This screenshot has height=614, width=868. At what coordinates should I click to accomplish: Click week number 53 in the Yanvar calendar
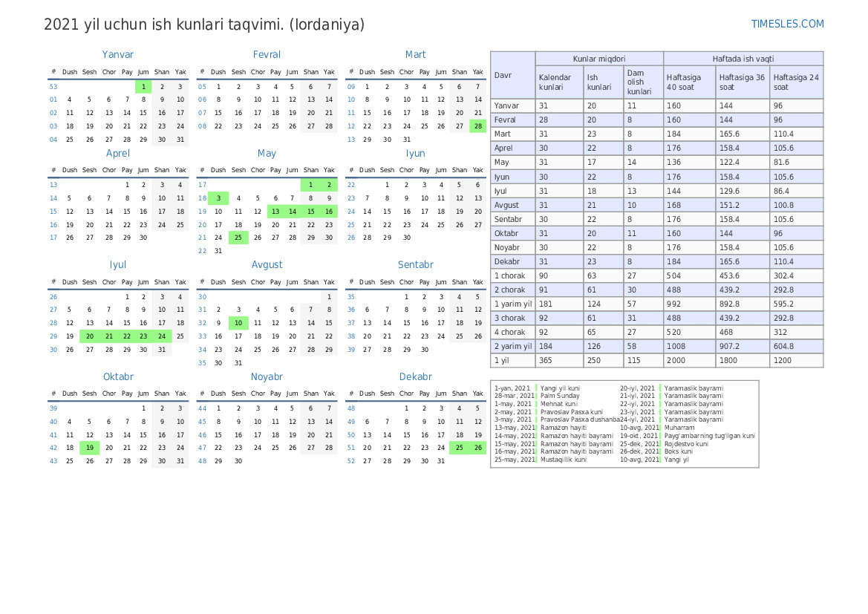[53, 86]
